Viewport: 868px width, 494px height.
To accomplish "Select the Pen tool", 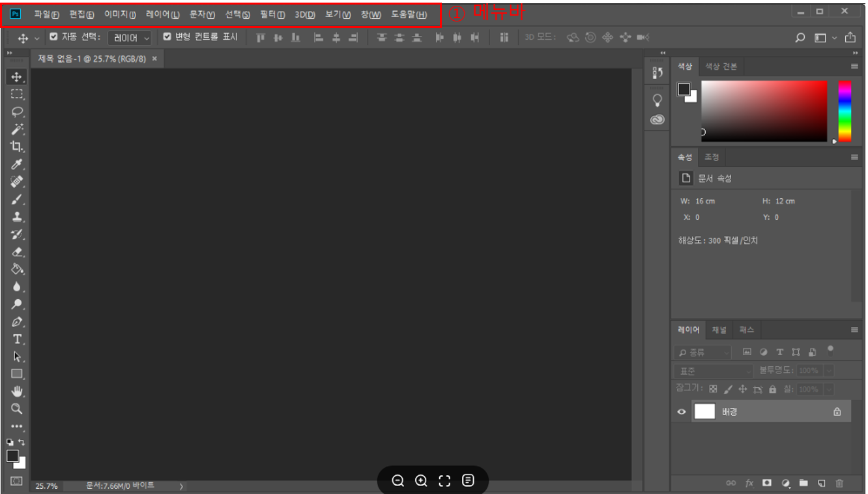I will [16, 322].
